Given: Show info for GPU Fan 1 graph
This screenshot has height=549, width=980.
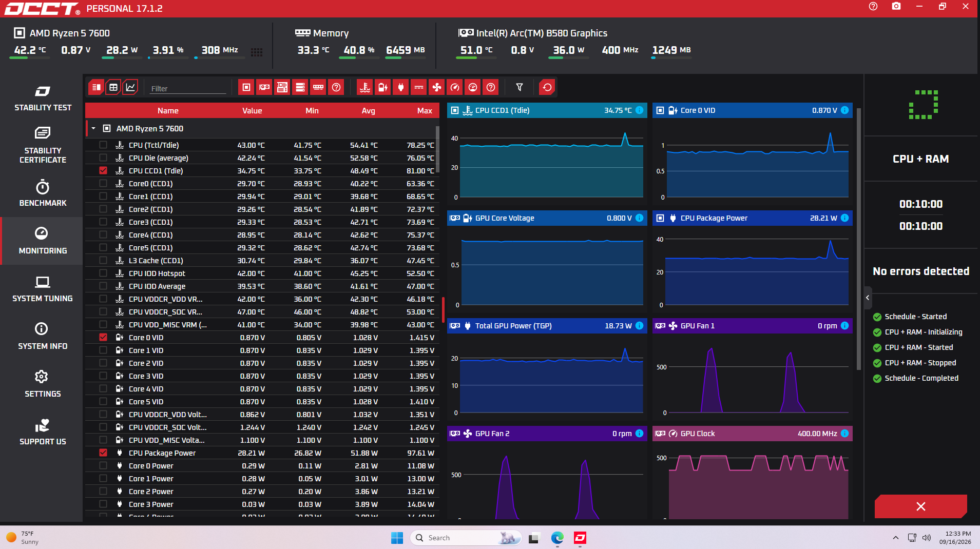Looking at the screenshot, I should (845, 326).
